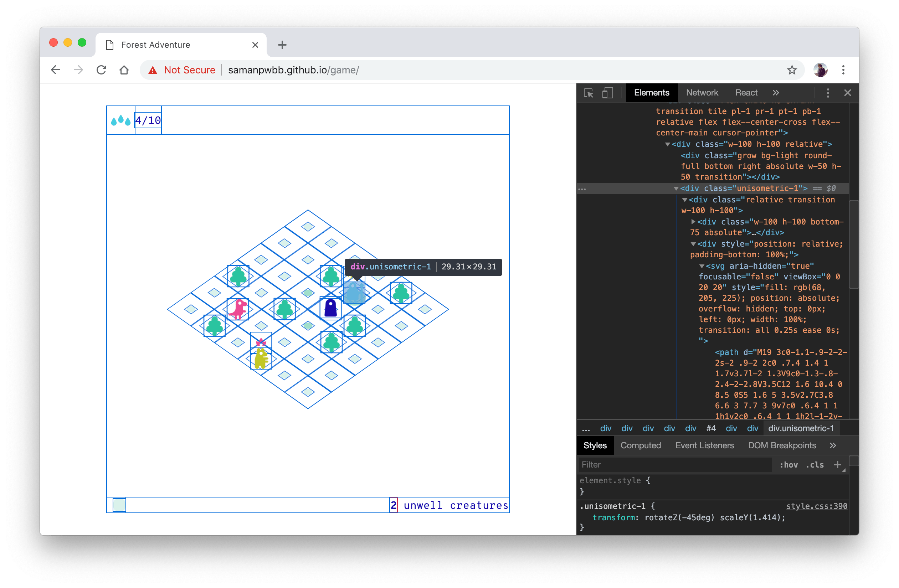Activate the DevTools element inspector tool
899x588 pixels.
[x=589, y=93]
